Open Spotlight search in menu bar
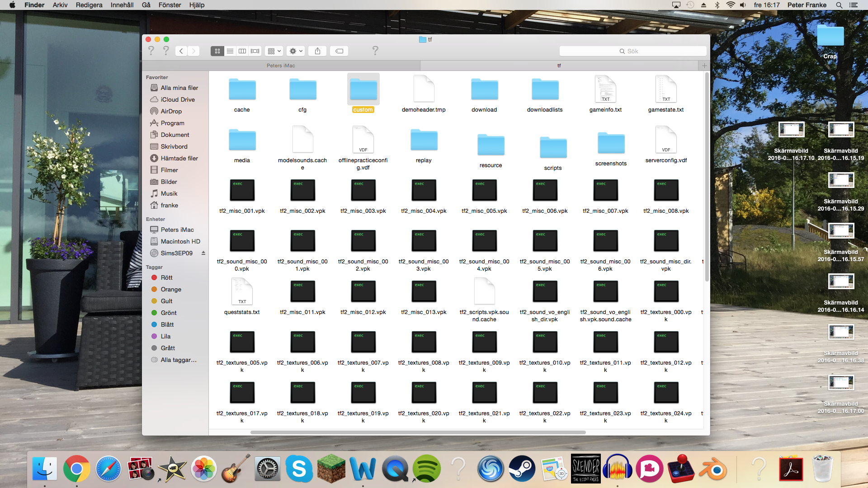The height and width of the screenshot is (488, 868). (839, 5)
